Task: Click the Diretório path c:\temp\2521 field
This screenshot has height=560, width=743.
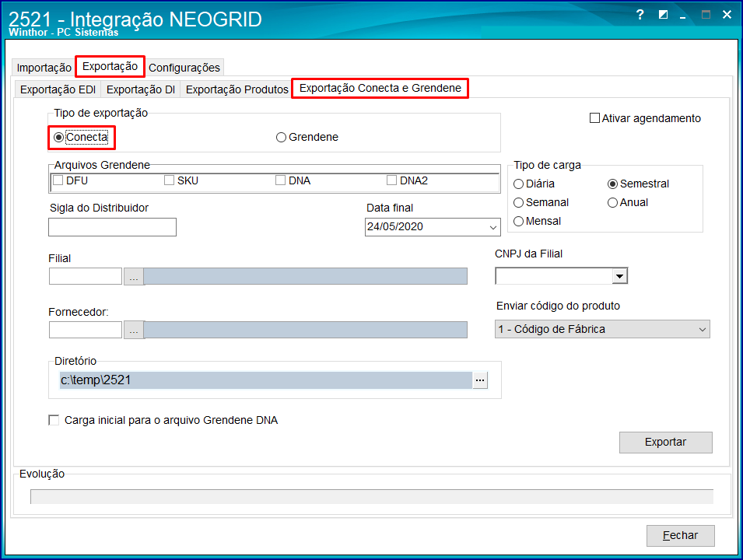Action: click(x=266, y=380)
